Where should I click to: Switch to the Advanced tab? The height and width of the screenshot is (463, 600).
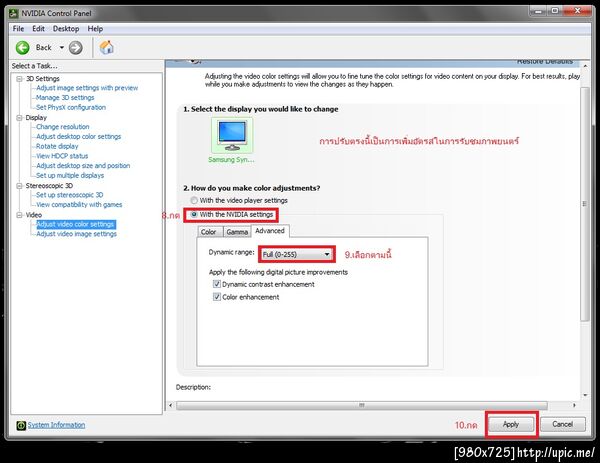pyautogui.click(x=270, y=231)
